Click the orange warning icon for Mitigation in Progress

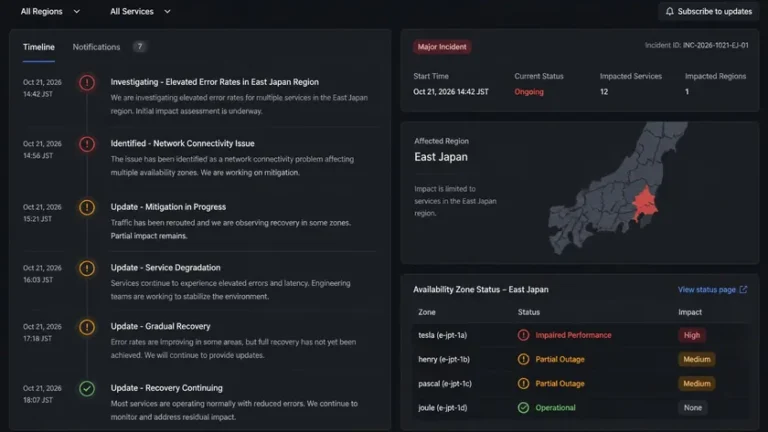(x=87, y=207)
